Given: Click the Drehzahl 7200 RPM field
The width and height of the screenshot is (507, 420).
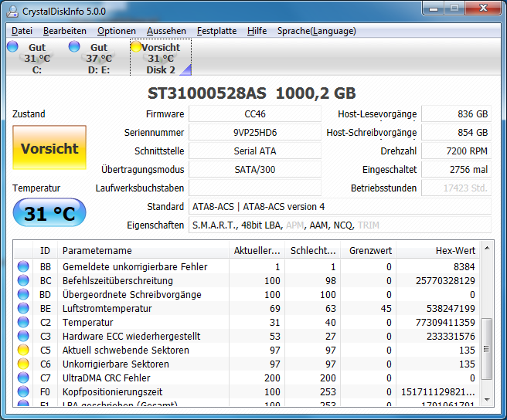Looking at the screenshot, I should (x=456, y=151).
